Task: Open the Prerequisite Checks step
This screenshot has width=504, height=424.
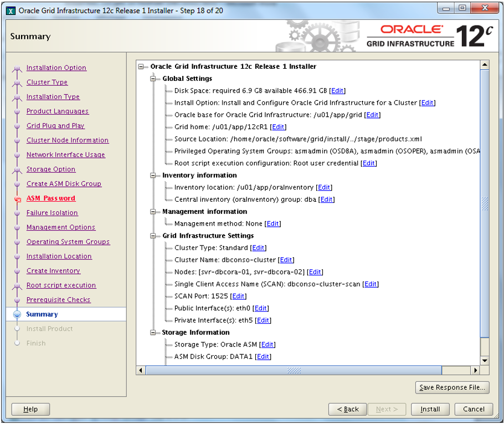Action: tap(59, 300)
